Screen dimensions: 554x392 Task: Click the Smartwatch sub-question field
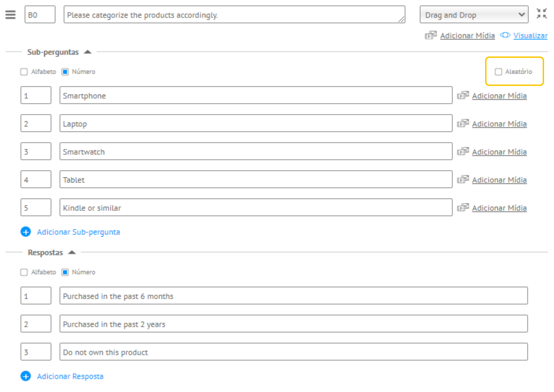pyautogui.click(x=256, y=151)
